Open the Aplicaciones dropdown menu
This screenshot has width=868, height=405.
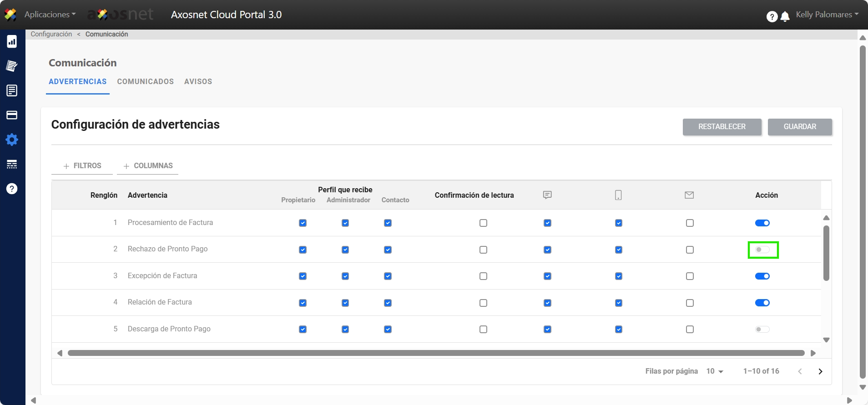[x=50, y=15]
